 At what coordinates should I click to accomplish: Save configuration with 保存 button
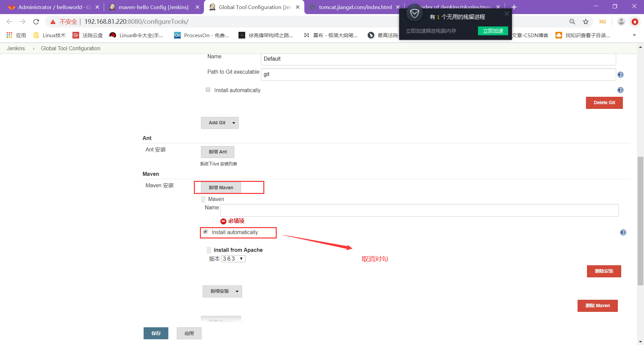pos(156,333)
